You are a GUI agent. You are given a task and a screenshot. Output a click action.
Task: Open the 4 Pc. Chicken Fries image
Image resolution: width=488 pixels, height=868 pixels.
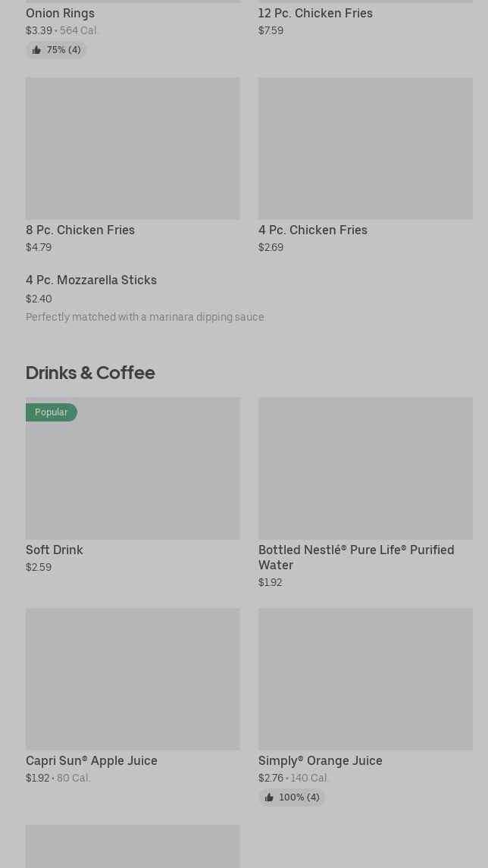pos(365,149)
